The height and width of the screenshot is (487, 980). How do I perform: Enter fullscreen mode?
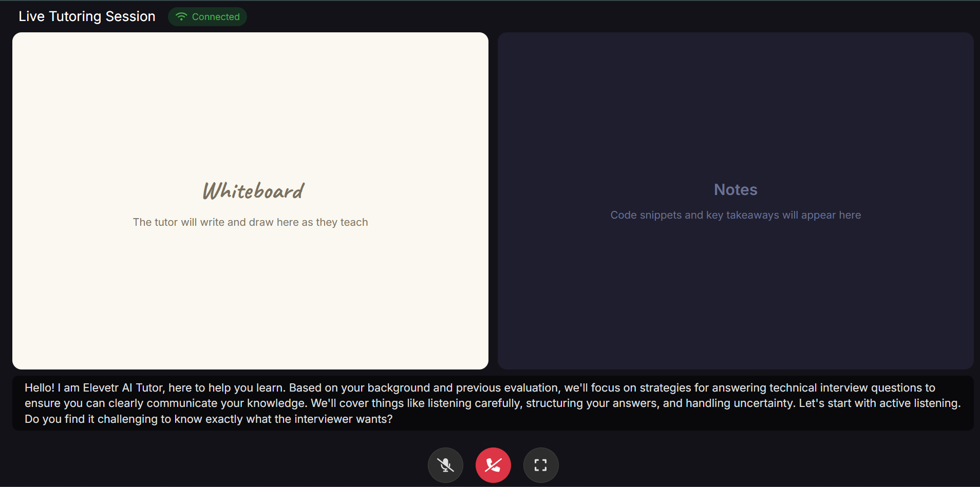click(540, 465)
